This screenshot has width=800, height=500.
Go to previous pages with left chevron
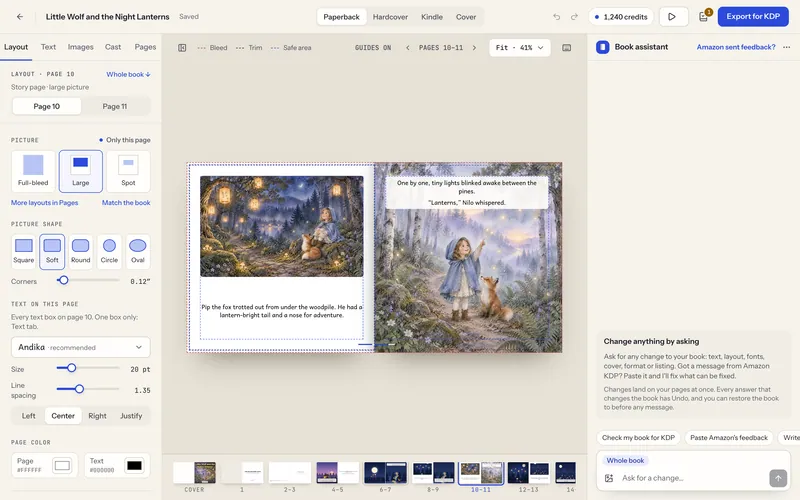(408, 48)
